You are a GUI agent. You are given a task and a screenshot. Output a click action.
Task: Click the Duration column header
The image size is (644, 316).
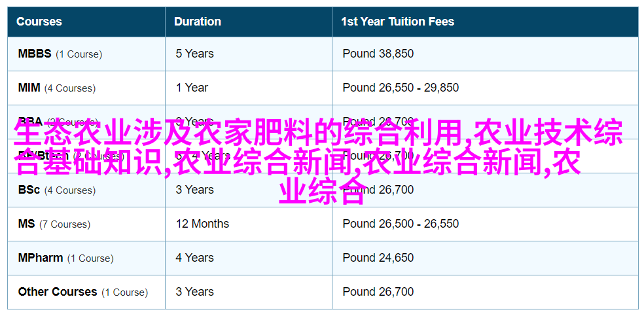[197, 22]
